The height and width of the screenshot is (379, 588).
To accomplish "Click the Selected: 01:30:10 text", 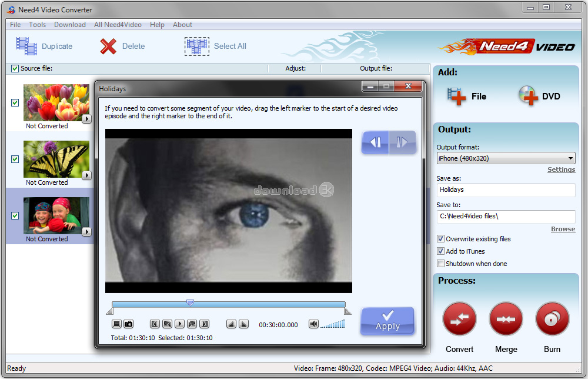I will (185, 338).
